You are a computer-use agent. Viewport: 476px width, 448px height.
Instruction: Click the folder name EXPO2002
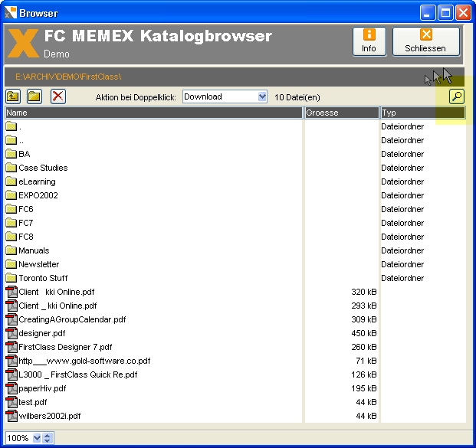[x=38, y=195]
